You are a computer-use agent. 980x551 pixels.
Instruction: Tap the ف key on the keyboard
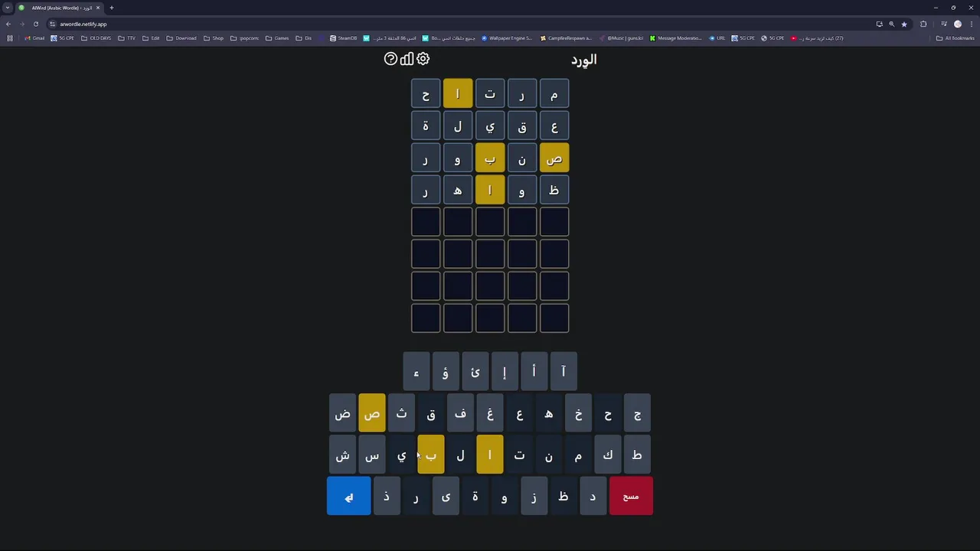460,414
